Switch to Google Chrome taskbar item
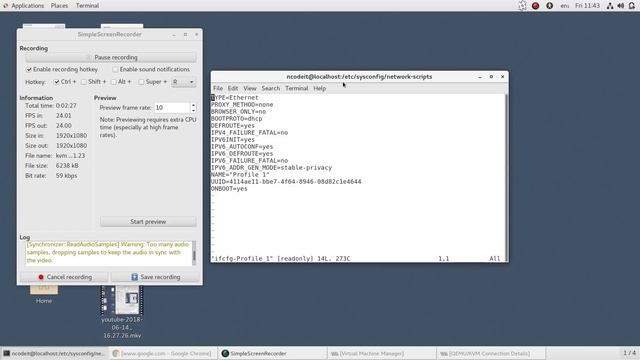 pyautogui.click(x=163, y=353)
